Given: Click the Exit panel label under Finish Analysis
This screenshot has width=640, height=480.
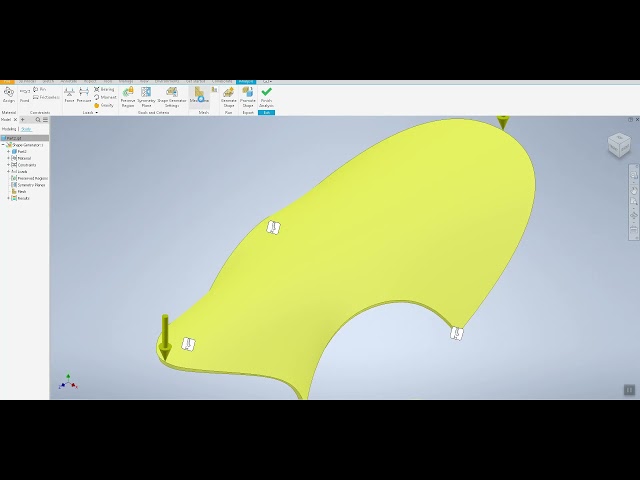Looking at the screenshot, I should [267, 113].
